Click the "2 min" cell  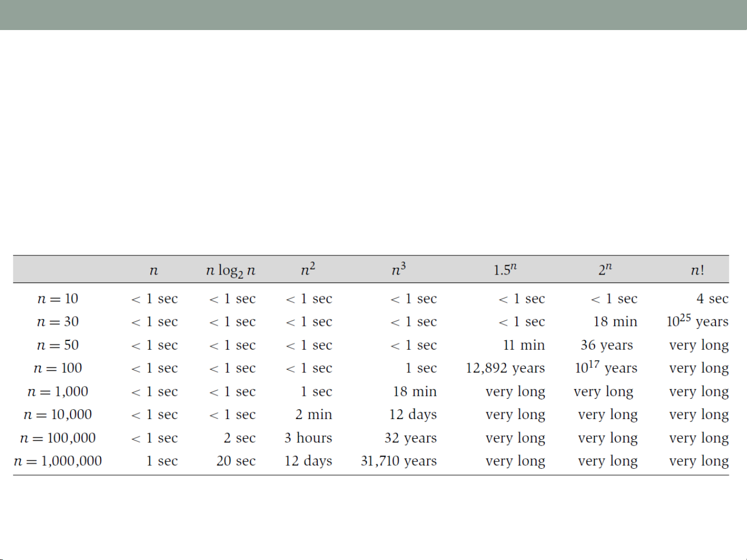[x=314, y=415]
